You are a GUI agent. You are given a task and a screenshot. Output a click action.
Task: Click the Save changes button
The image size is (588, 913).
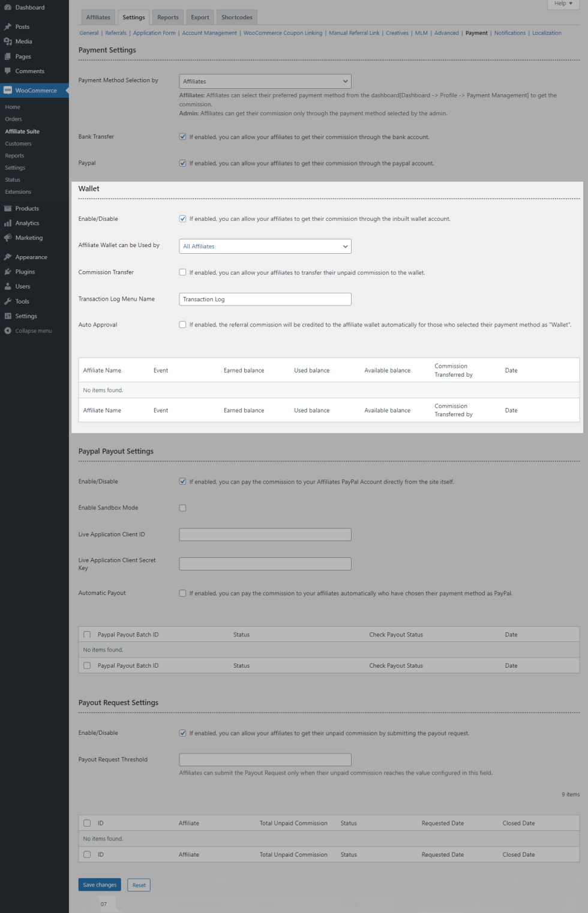tap(100, 885)
